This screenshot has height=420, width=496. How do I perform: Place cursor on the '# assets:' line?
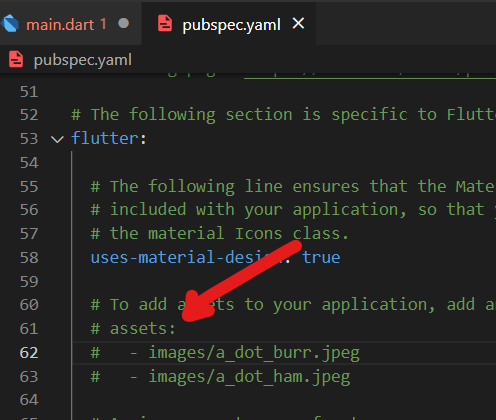click(x=133, y=329)
